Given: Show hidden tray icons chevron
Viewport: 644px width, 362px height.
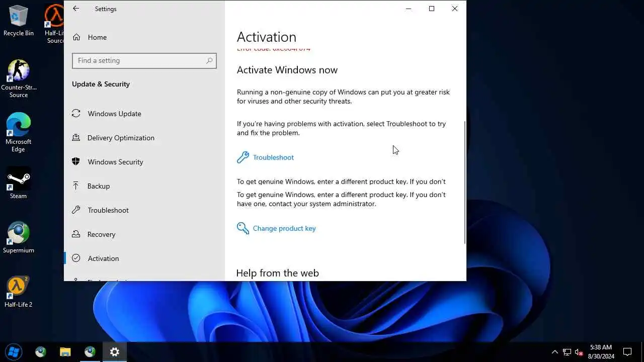Looking at the screenshot, I should tap(555, 352).
